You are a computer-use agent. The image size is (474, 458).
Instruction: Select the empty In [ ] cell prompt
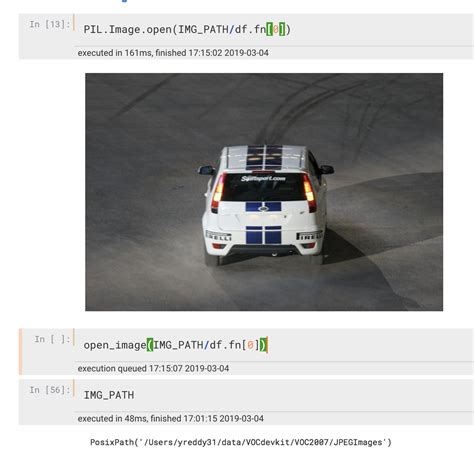click(x=52, y=339)
